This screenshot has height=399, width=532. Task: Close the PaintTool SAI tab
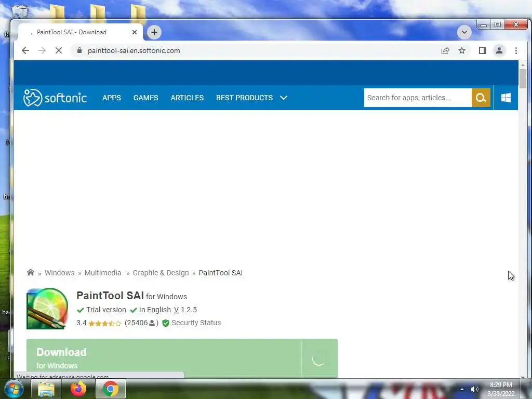click(135, 32)
